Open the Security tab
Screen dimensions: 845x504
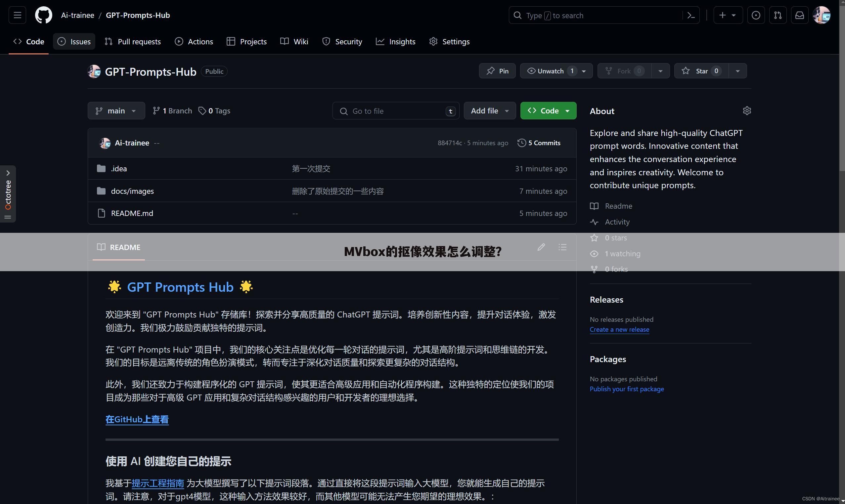[342, 41]
